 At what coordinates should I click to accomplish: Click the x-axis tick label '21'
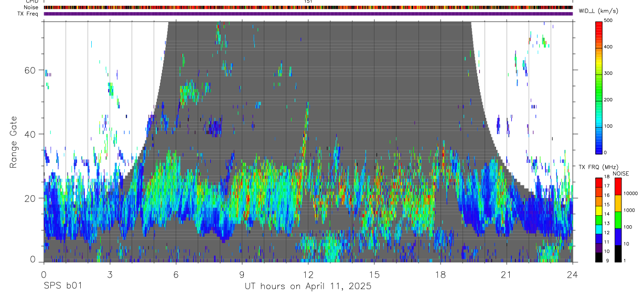506,274
